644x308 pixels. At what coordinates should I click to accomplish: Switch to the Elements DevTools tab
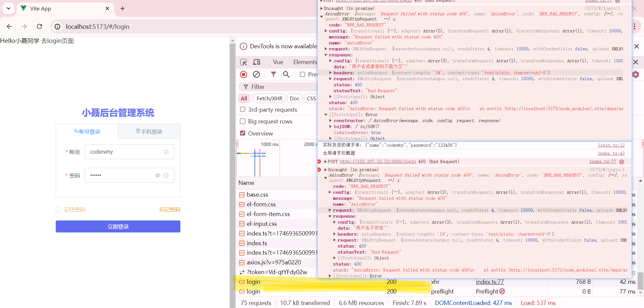pyautogui.click(x=305, y=62)
